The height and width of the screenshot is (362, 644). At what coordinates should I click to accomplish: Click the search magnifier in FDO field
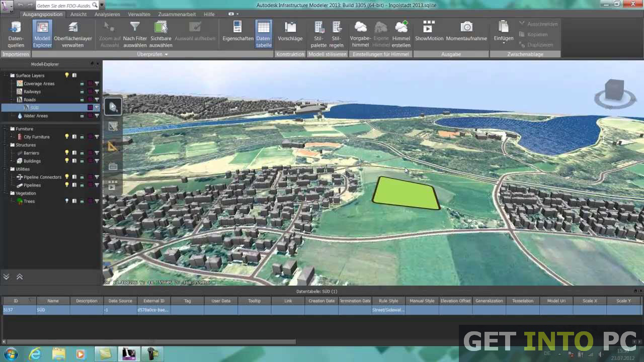point(95,5)
